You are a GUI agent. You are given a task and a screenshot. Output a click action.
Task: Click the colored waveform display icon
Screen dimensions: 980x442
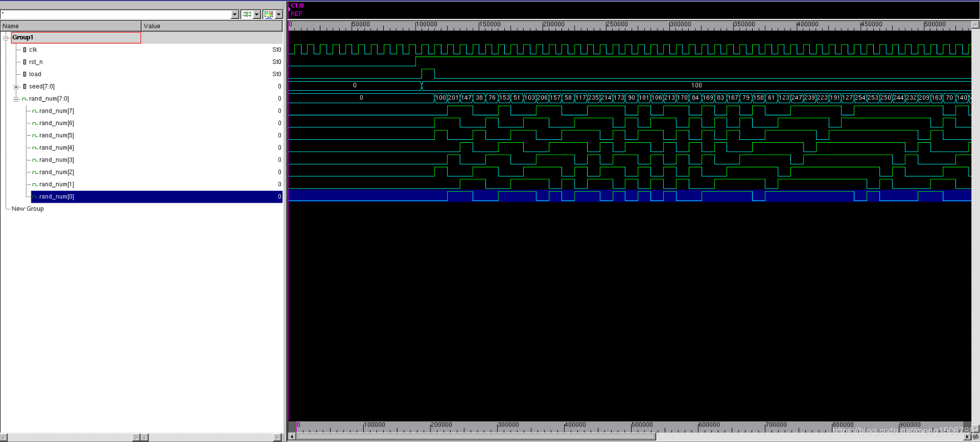(x=268, y=14)
